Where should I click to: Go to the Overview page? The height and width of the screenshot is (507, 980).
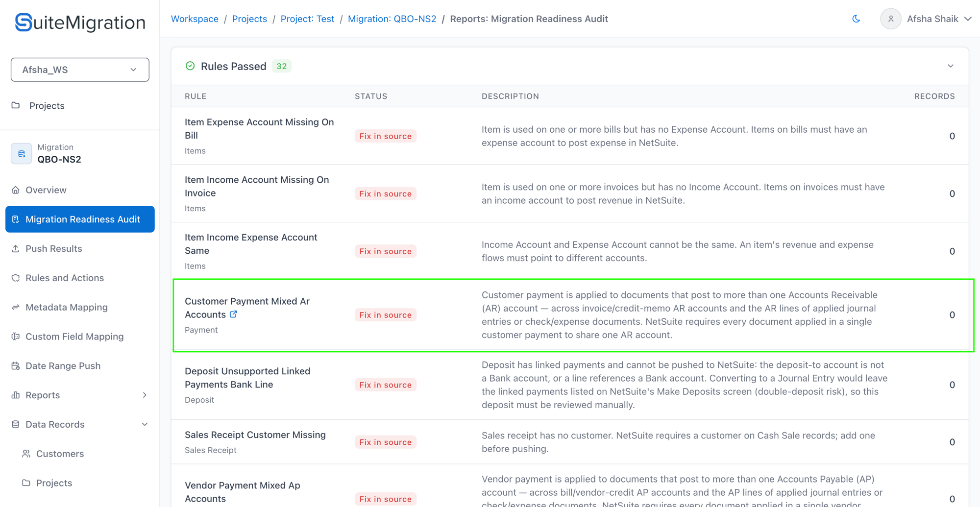point(46,190)
